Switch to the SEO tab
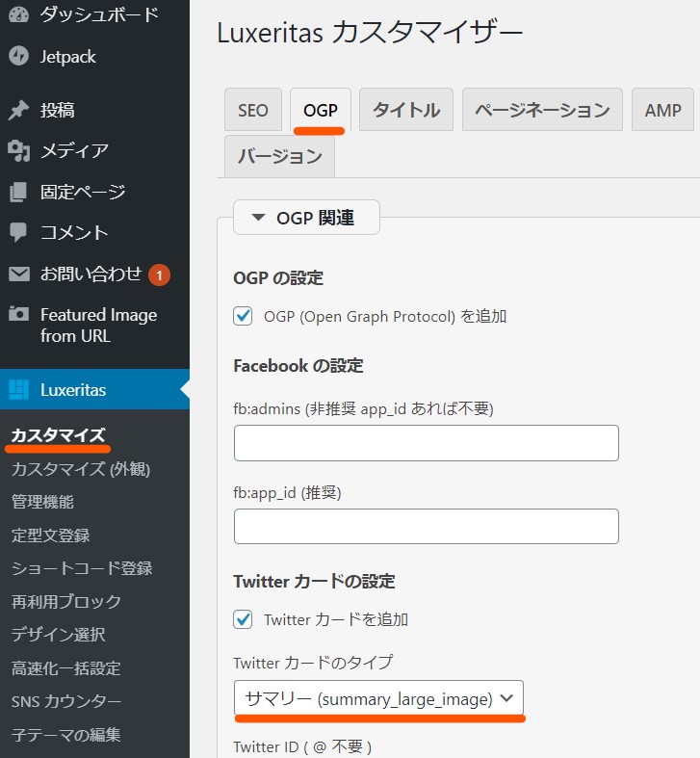Screen dimensions: 700x758 point(253,110)
